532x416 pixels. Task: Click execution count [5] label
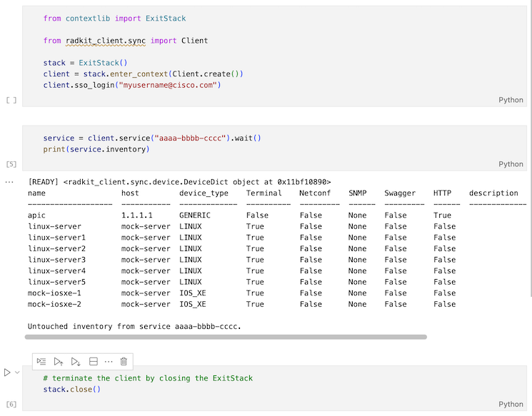coord(11,164)
